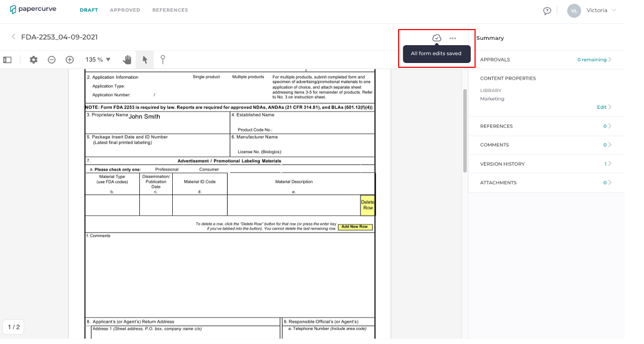Toggle the sidebar panel icon
644x344 pixels.
pos(8,60)
